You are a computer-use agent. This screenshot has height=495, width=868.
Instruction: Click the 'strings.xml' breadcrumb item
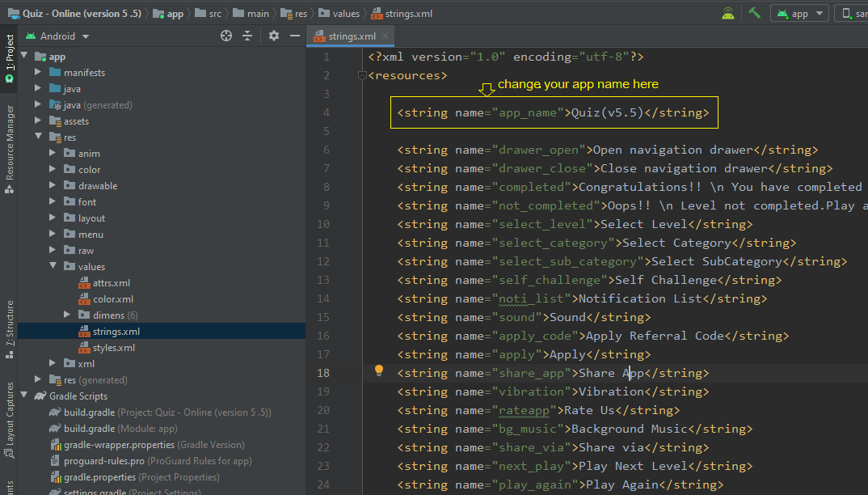[x=402, y=13]
